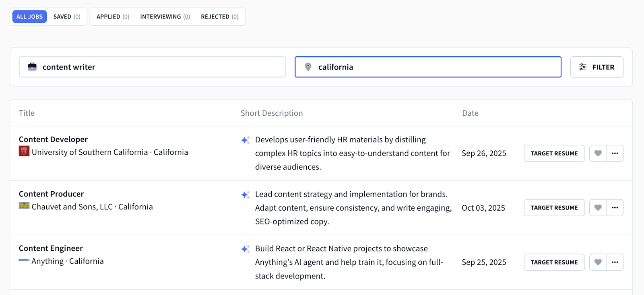Target resume for Content Engineer job
This screenshot has width=644, height=295.
coord(554,262)
